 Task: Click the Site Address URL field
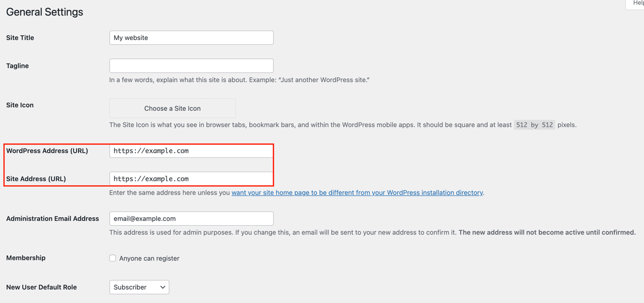[191, 179]
